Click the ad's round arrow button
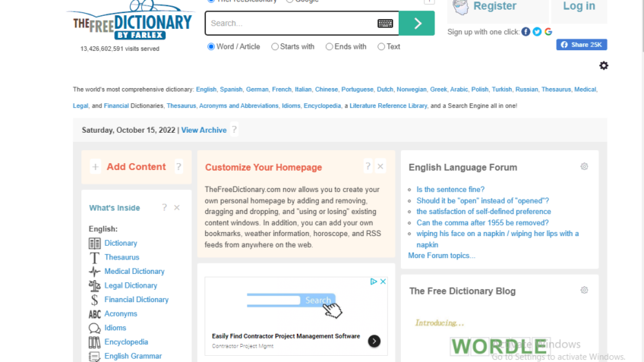Image resolution: width=644 pixels, height=362 pixels. [374, 341]
